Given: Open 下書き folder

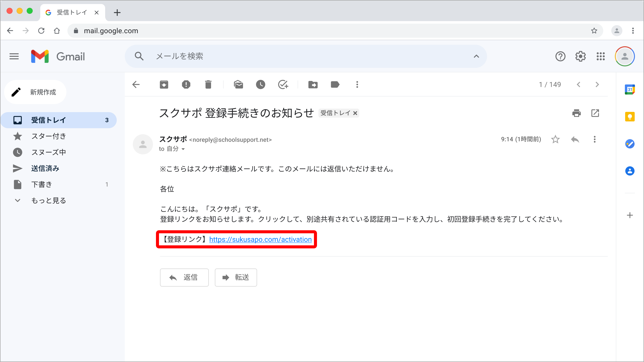Looking at the screenshot, I should 59,185.
